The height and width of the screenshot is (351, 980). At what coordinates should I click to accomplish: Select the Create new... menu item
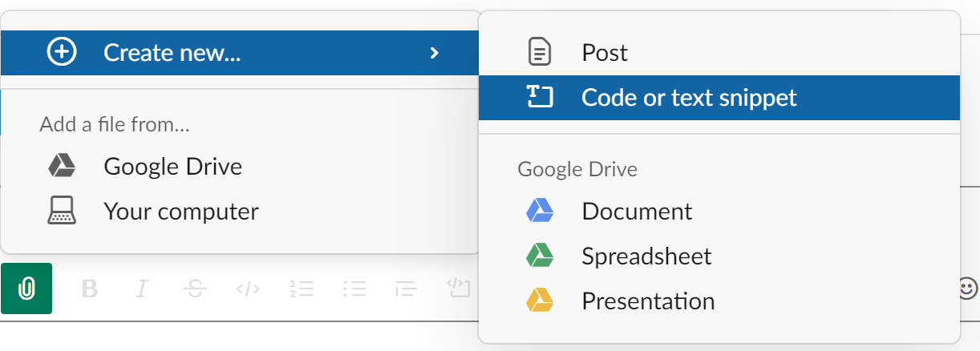(172, 53)
